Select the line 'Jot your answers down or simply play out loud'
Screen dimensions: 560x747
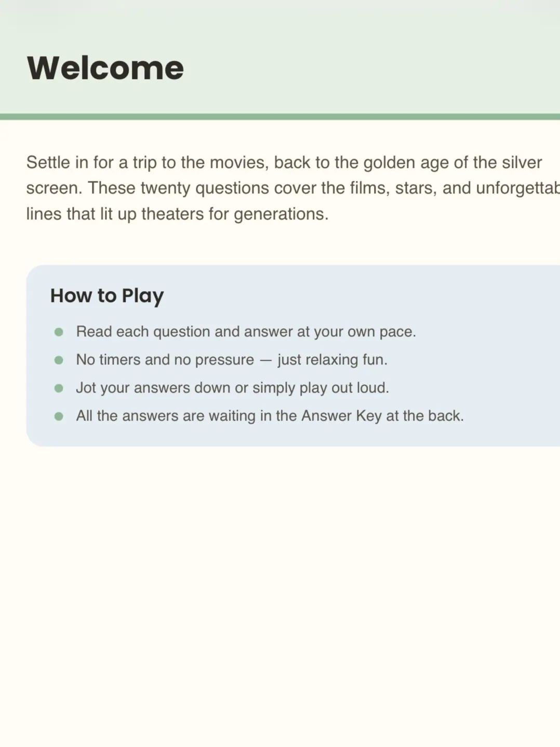(x=232, y=388)
